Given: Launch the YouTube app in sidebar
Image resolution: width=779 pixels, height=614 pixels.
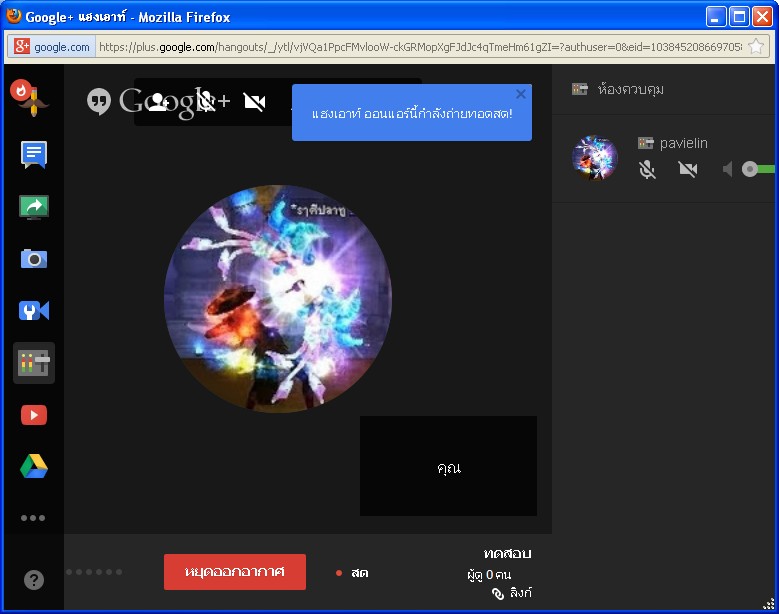Looking at the screenshot, I should (34, 415).
